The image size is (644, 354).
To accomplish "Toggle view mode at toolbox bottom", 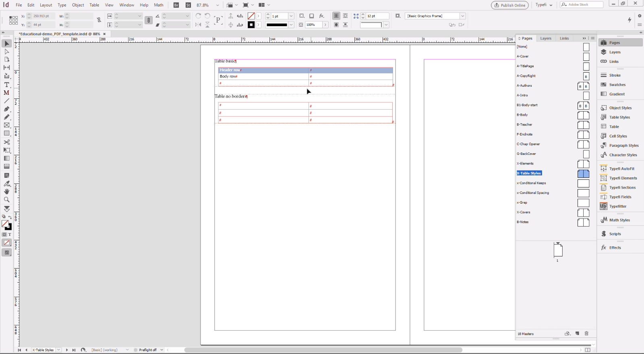I will click(6, 253).
